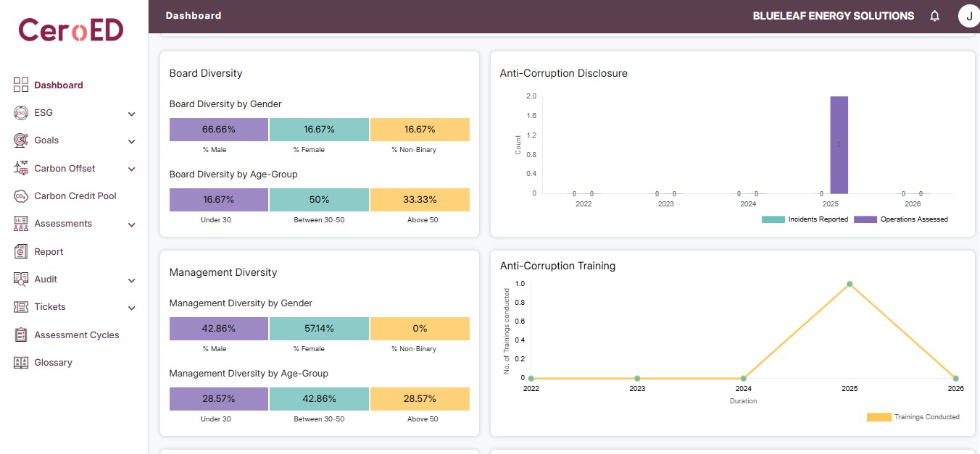Toggle Incidents Reported legend series
980x454 pixels.
pyautogui.click(x=805, y=219)
